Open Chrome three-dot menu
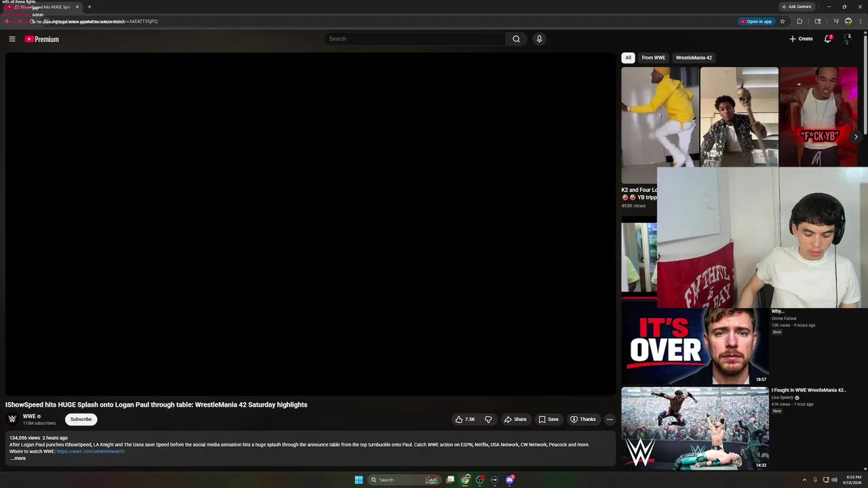 pyautogui.click(x=860, y=22)
